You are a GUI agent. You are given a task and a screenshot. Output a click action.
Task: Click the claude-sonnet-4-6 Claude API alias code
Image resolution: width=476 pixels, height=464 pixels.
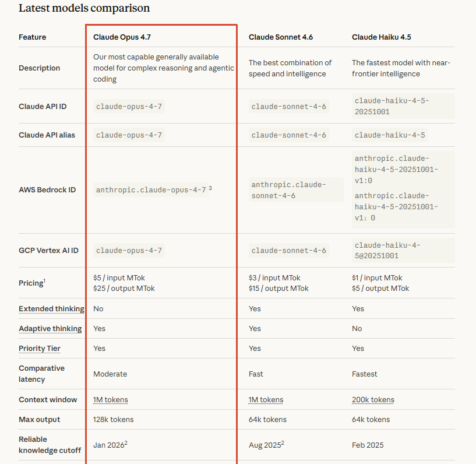289,135
